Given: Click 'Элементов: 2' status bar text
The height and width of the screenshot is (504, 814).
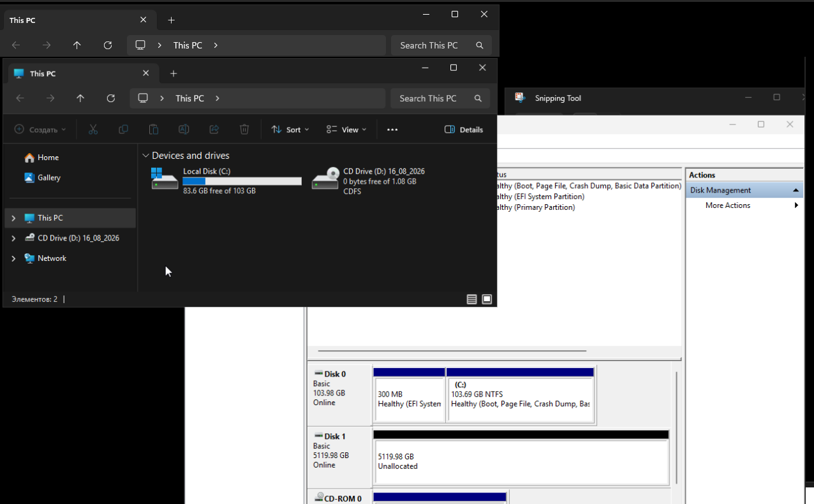Looking at the screenshot, I should tap(34, 299).
